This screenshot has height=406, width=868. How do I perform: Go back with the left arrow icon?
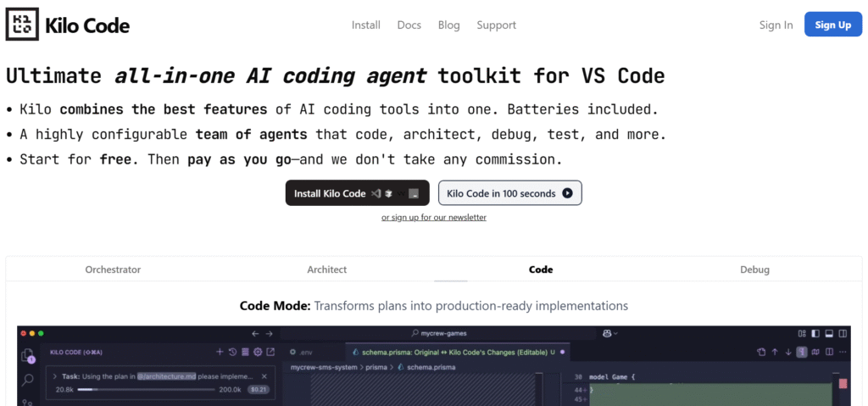[255, 333]
